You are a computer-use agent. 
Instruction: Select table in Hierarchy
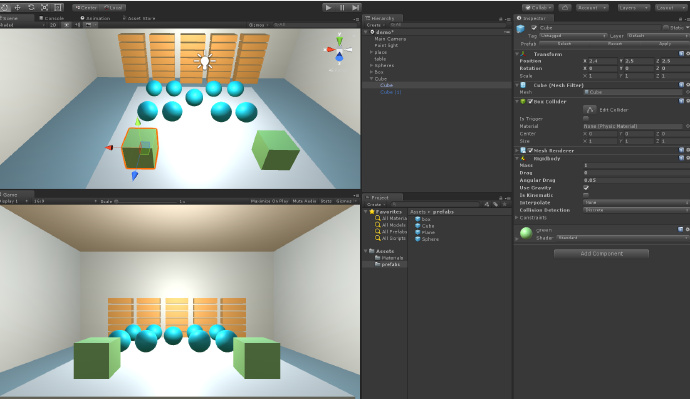(380, 59)
